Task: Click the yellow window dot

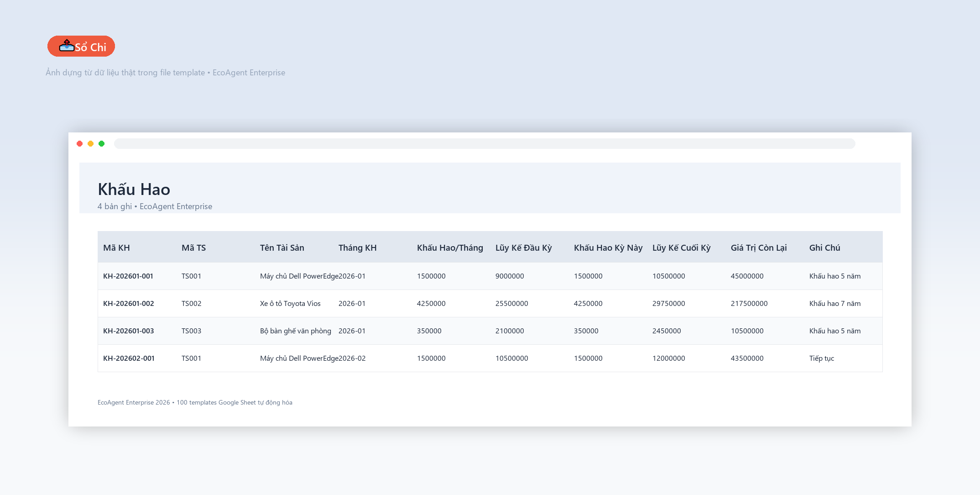Action: click(x=91, y=143)
